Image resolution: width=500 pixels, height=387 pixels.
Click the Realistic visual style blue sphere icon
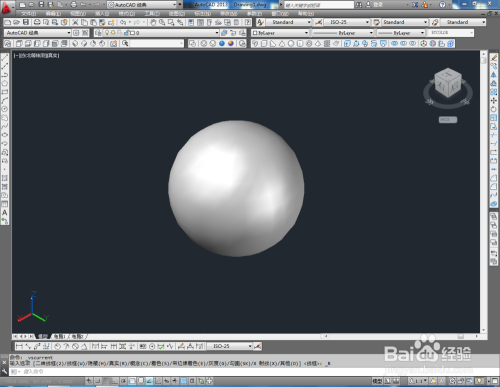click(222, 44)
